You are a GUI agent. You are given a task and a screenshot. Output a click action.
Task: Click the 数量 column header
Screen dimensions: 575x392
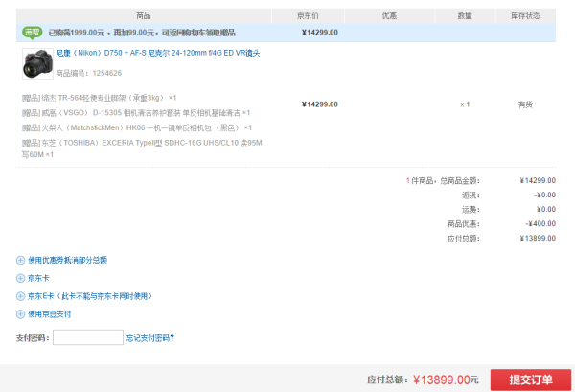click(465, 15)
